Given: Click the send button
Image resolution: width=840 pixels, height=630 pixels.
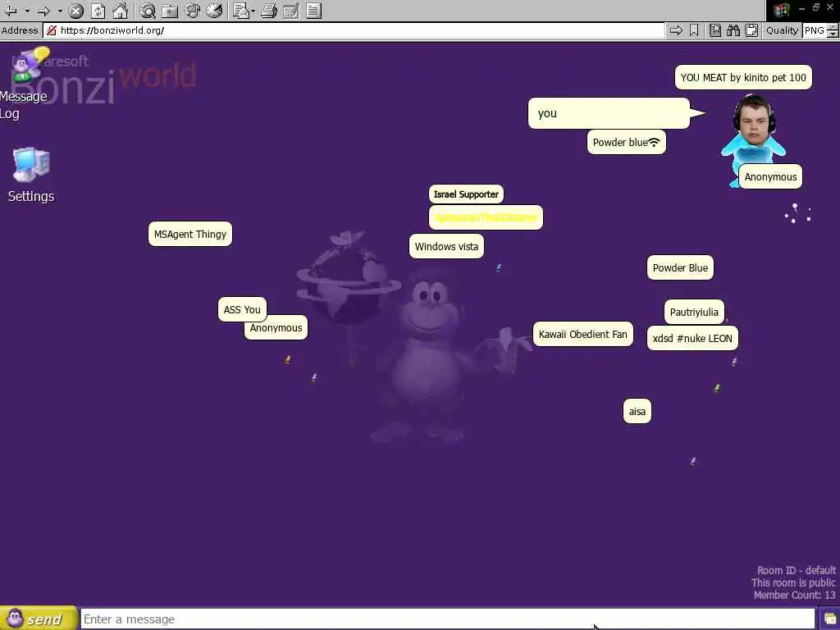Looking at the screenshot, I should pyautogui.click(x=39, y=619).
